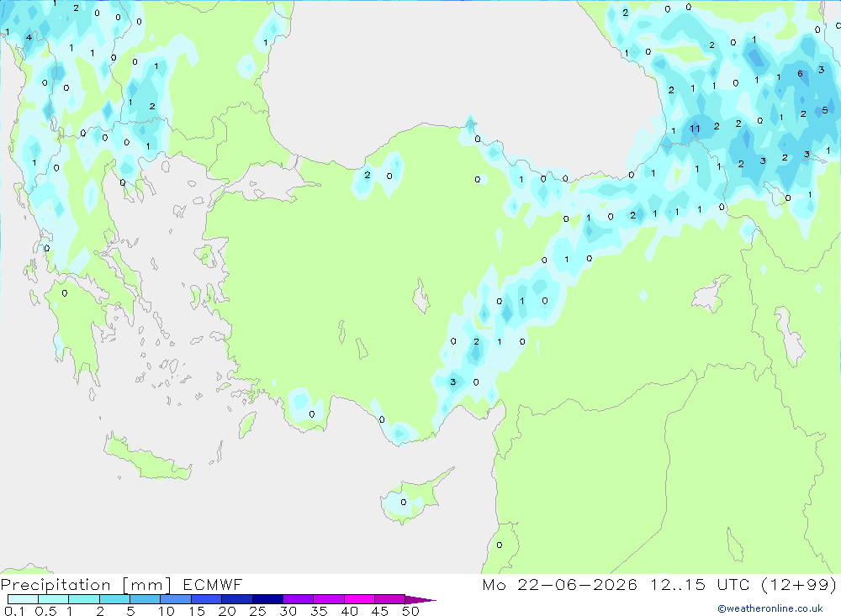Click the legend tick label "35"
This screenshot has height=616, width=841.
pyautogui.click(x=319, y=611)
